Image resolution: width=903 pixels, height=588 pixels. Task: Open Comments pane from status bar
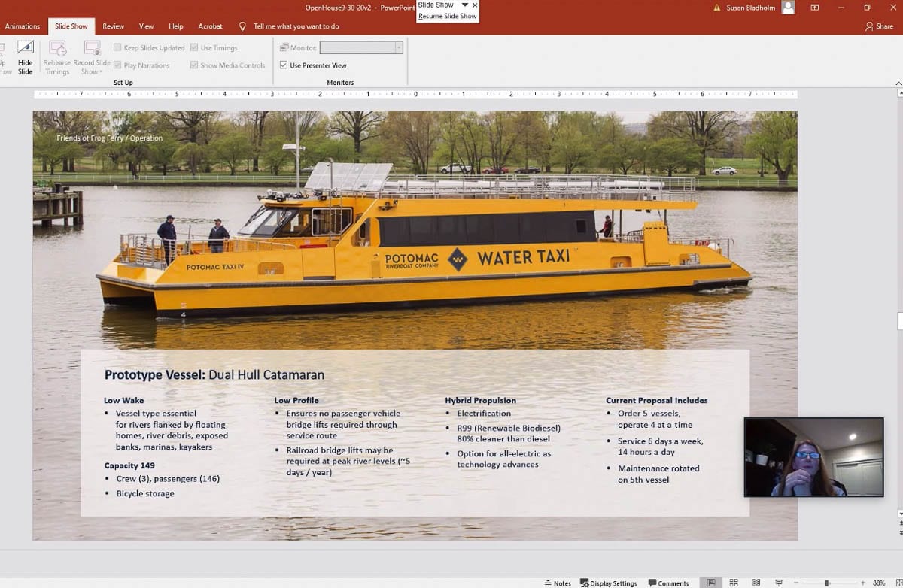point(667,583)
